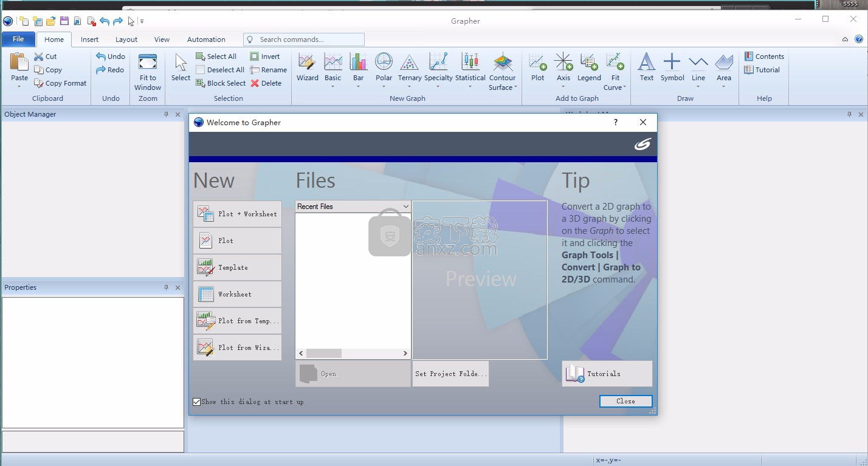
Task: Switch to the Automation ribbon tab
Action: coord(206,39)
